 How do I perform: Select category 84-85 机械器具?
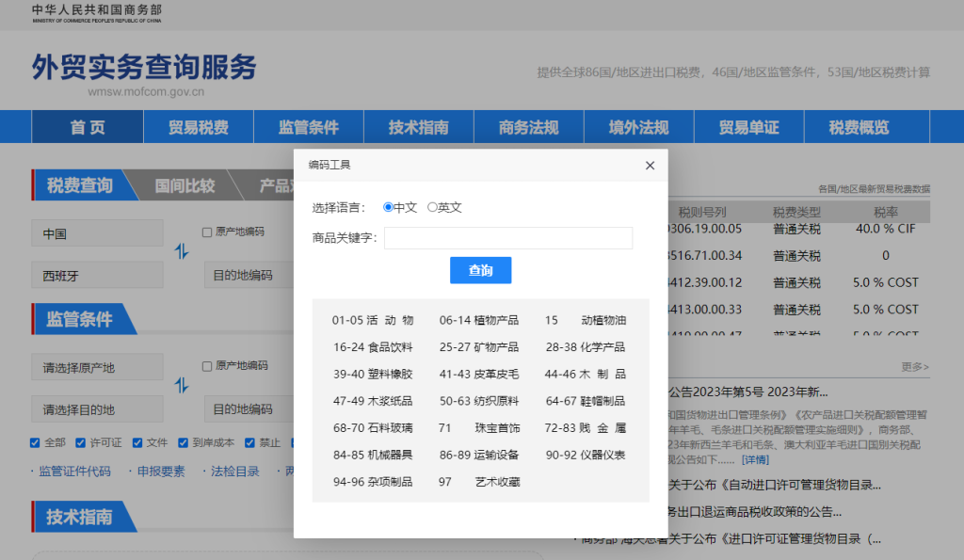pyautogui.click(x=373, y=456)
